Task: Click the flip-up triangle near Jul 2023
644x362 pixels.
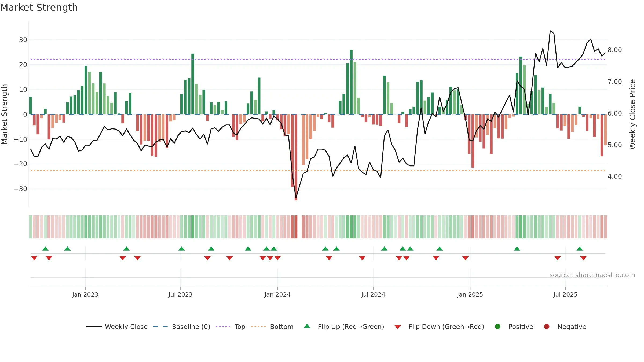Action: 182,249
